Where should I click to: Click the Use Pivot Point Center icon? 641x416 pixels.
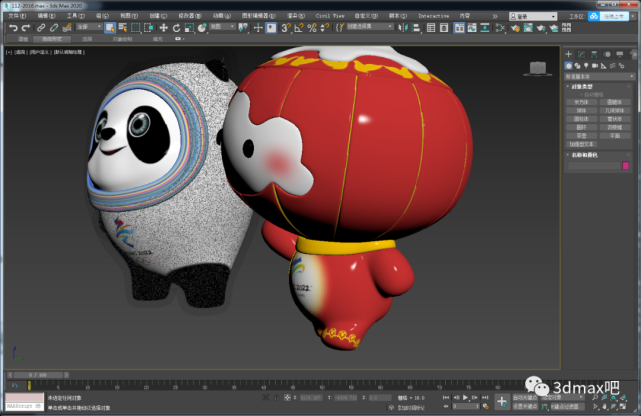point(243,28)
